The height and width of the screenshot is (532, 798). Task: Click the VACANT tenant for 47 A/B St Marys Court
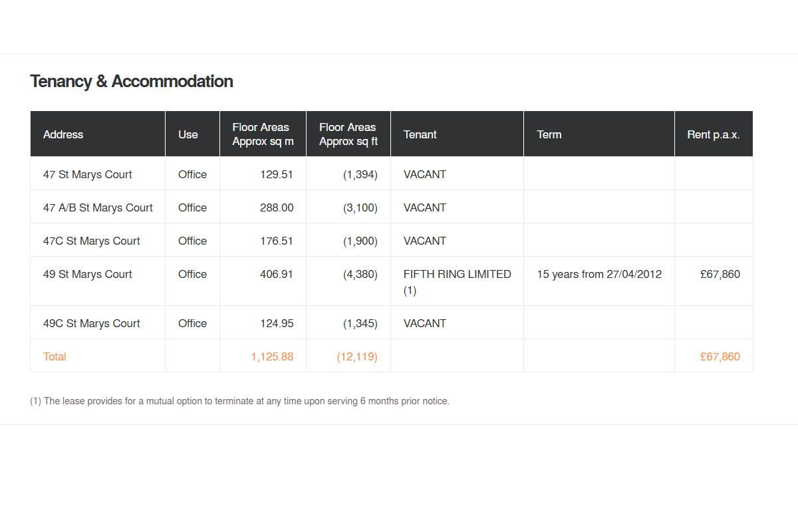click(425, 207)
